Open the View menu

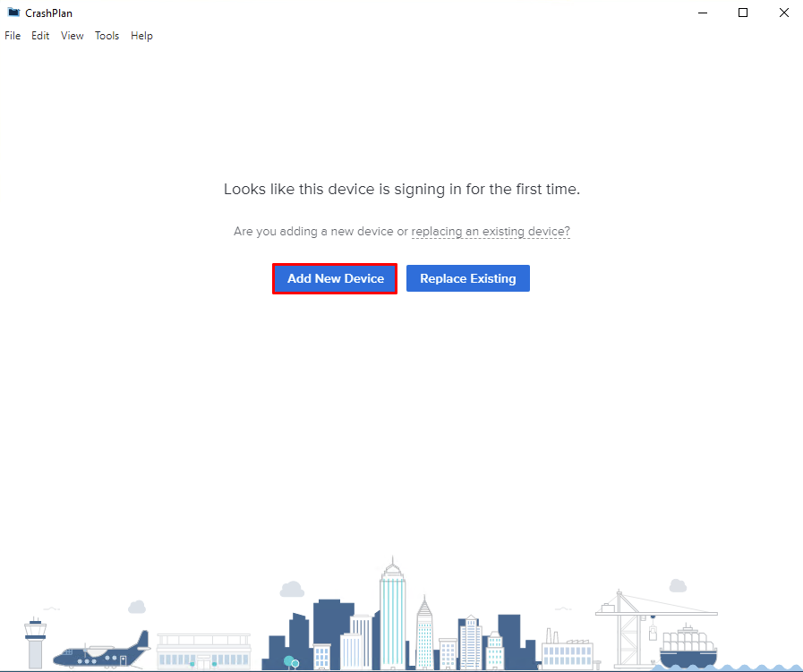[73, 36]
